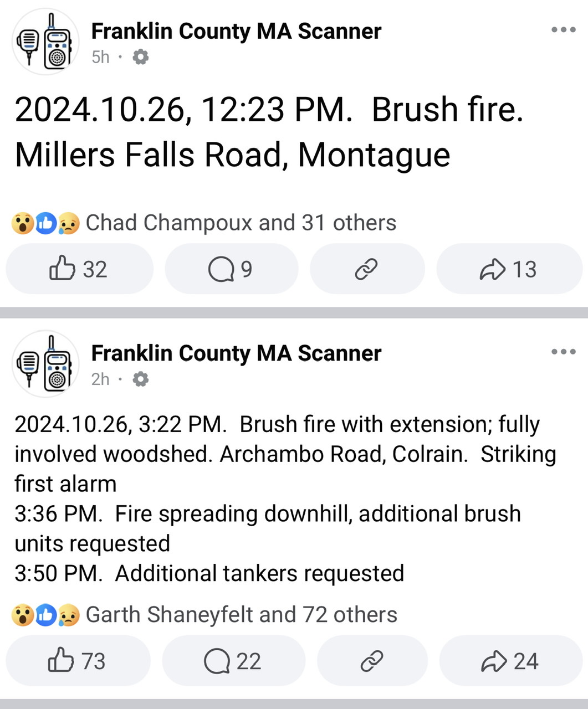The width and height of the screenshot is (588, 709).
Task: Like the Millers Falls Road brush fire post
Action: coord(79,269)
